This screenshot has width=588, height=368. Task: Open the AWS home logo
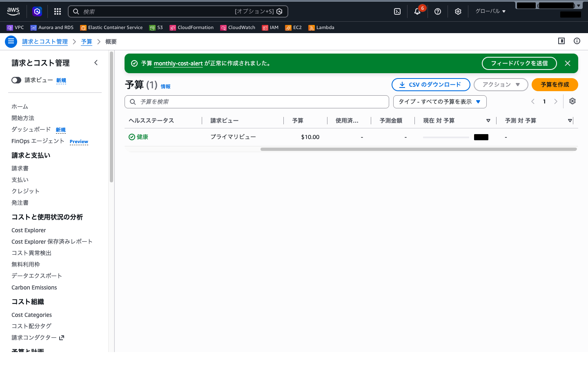click(x=13, y=11)
